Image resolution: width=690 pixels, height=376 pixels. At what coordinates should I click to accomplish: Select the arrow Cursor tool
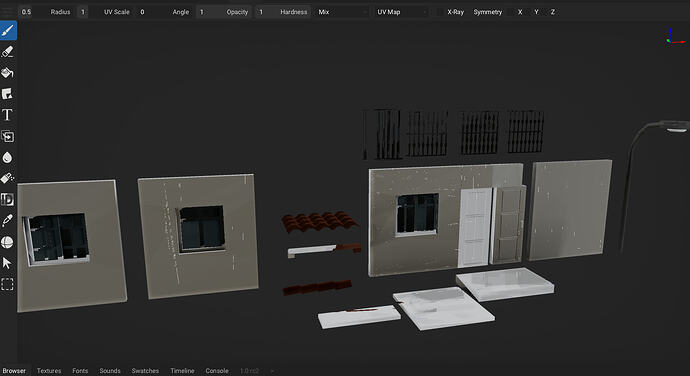(x=7, y=263)
